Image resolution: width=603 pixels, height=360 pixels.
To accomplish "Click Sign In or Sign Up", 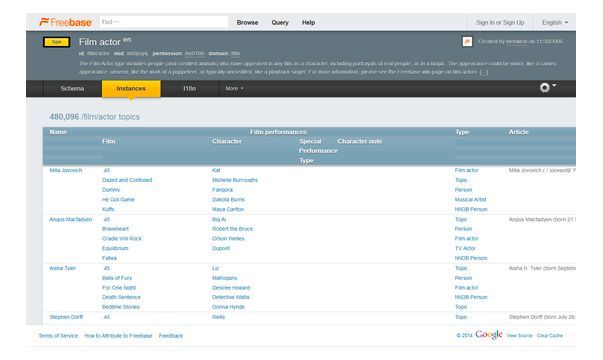I will (500, 23).
